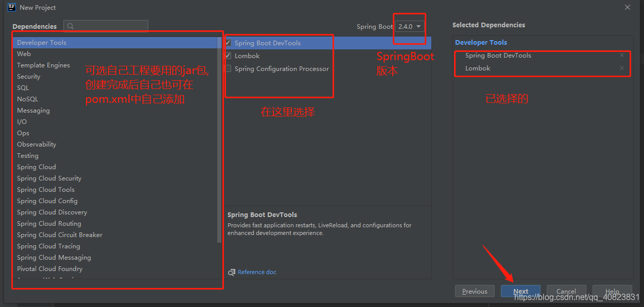Screen dimensions: 644x307
Task: Click the Cancel button
Action: tap(566, 291)
